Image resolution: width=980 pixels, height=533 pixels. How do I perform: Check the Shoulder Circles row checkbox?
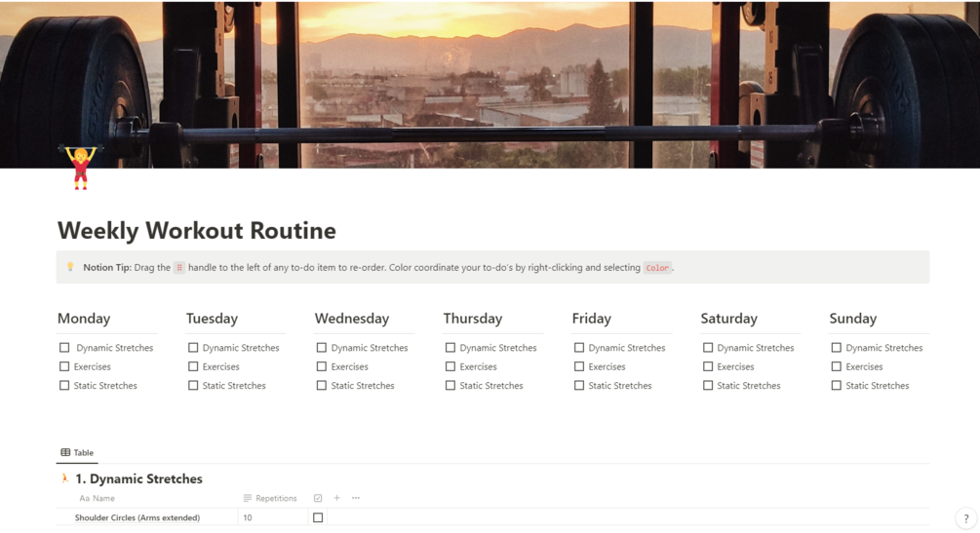click(318, 517)
